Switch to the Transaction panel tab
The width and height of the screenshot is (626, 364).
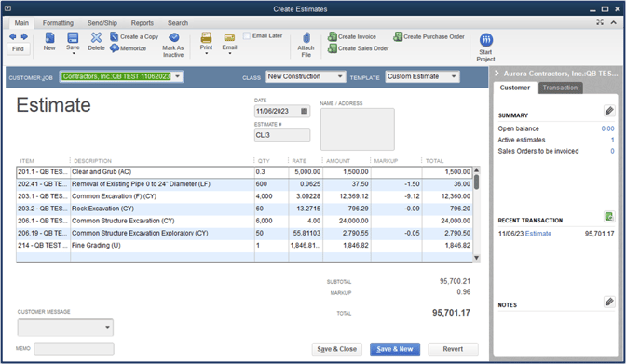pyautogui.click(x=560, y=88)
